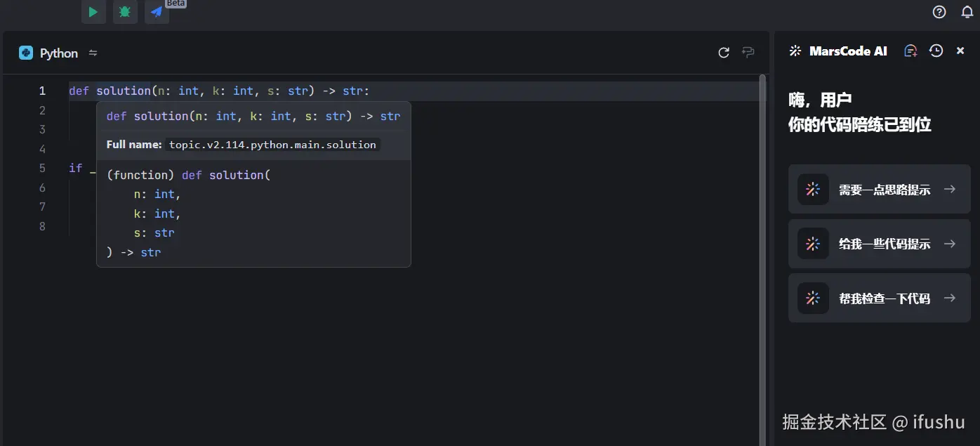Click the full name topic.v2.114.python.main.solution
980x446 pixels.
point(272,145)
